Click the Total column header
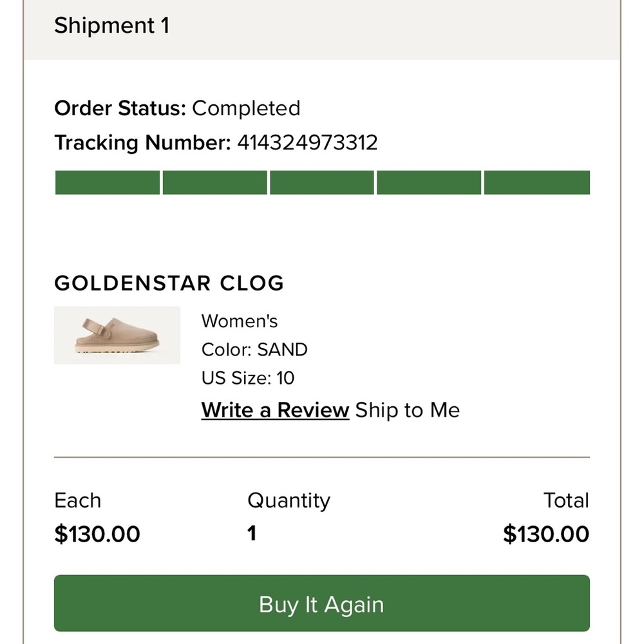Screen dimensions: 644x644 tap(567, 500)
